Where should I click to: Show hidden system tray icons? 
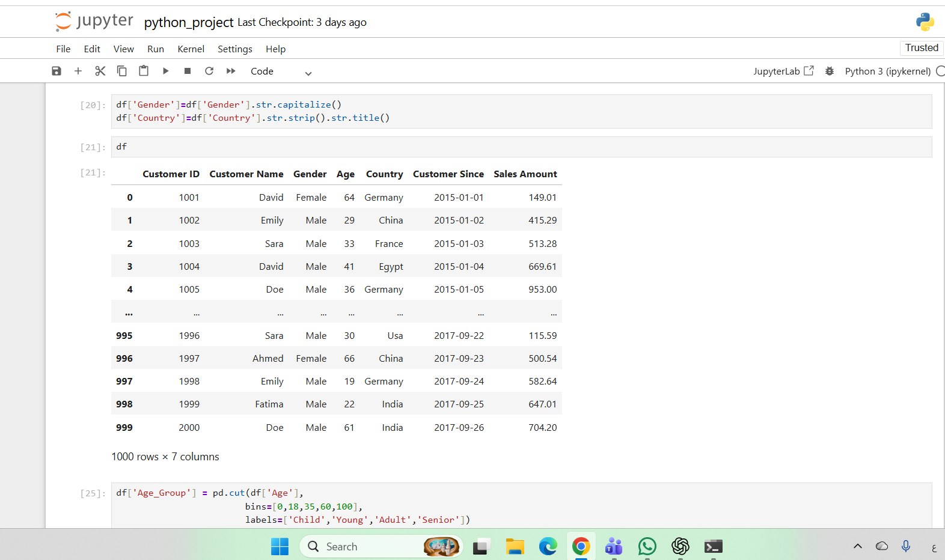click(858, 546)
